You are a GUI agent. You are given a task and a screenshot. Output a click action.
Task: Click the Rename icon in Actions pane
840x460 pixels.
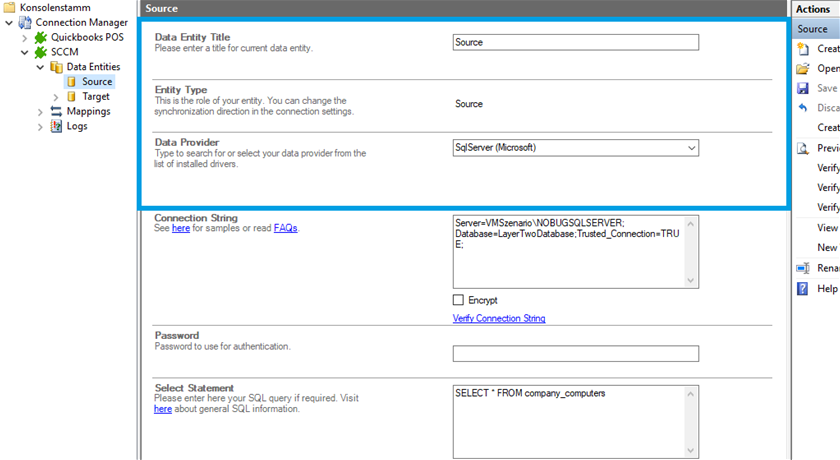coord(802,268)
